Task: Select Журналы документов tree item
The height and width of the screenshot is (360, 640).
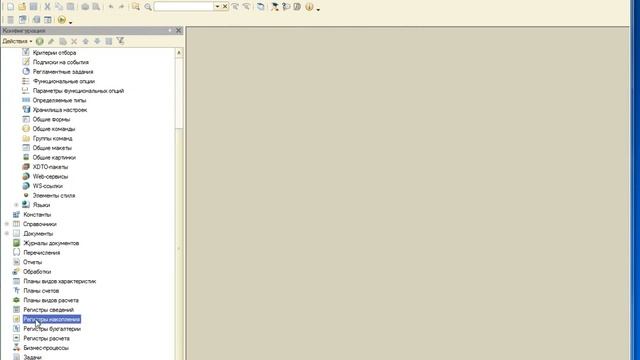Action: point(51,243)
